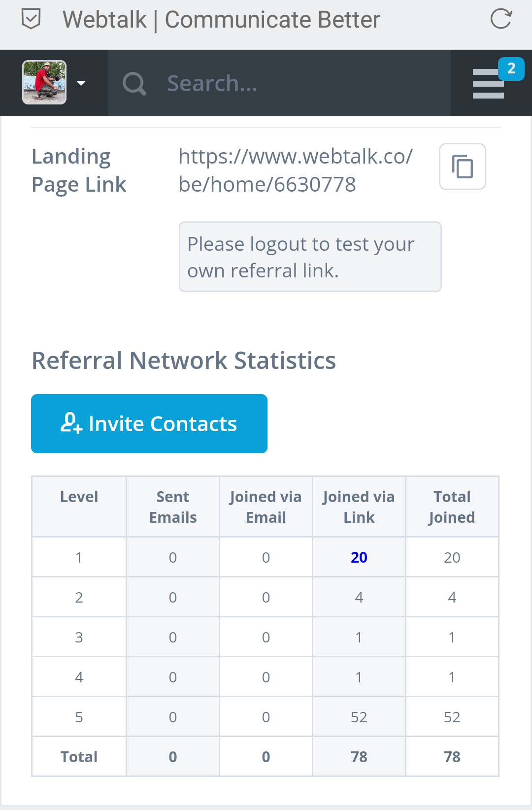Tap the logout notice about referral link
The width and height of the screenshot is (532, 810).
coord(310,257)
